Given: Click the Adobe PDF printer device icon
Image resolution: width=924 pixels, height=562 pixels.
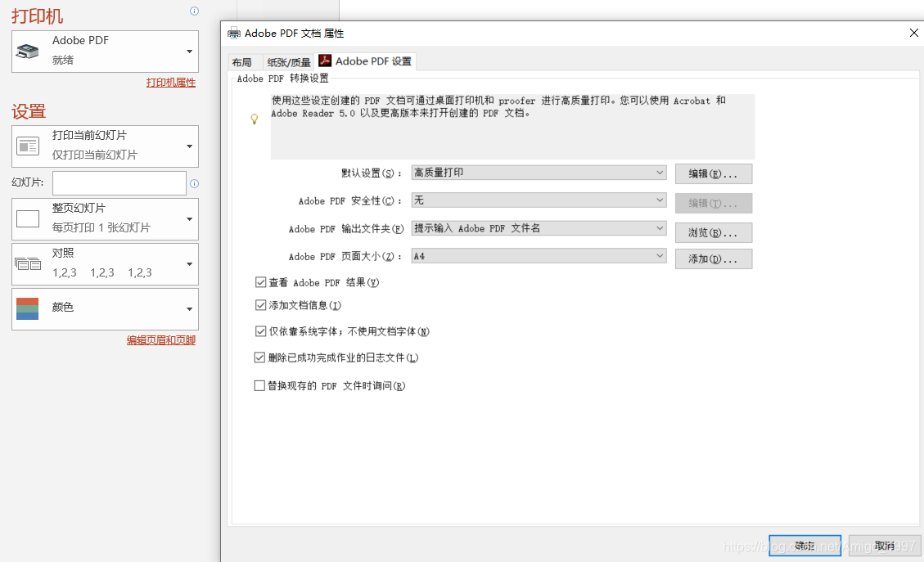Looking at the screenshot, I should pos(28,52).
